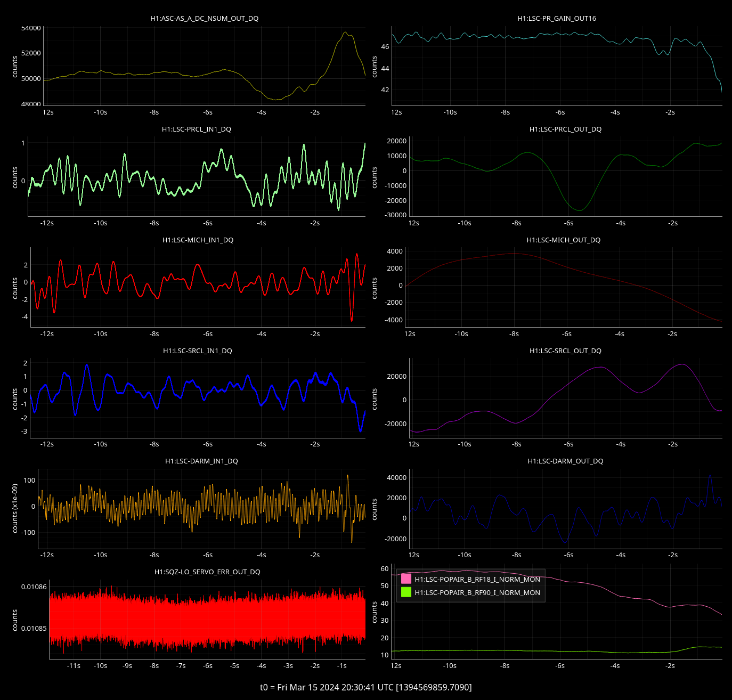Click the 40000 y-axis label on DARM_OUT plot
This screenshot has width=732, height=700.
point(396,477)
